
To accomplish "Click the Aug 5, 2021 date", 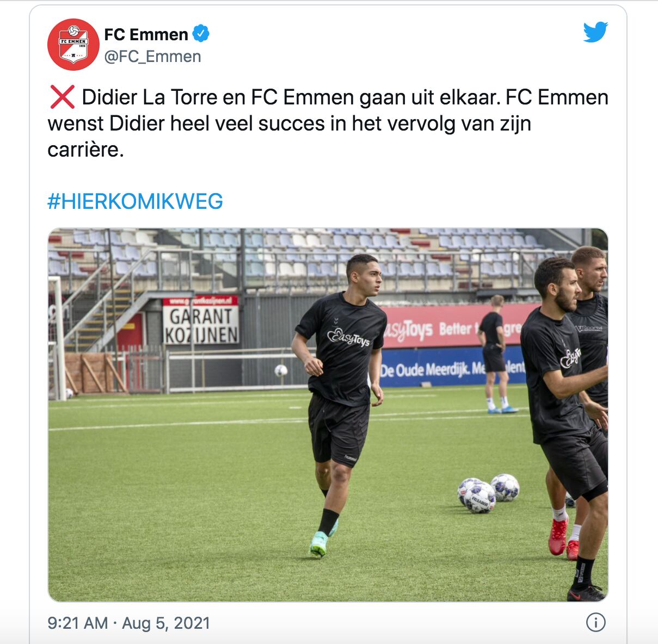I will click(166, 623).
